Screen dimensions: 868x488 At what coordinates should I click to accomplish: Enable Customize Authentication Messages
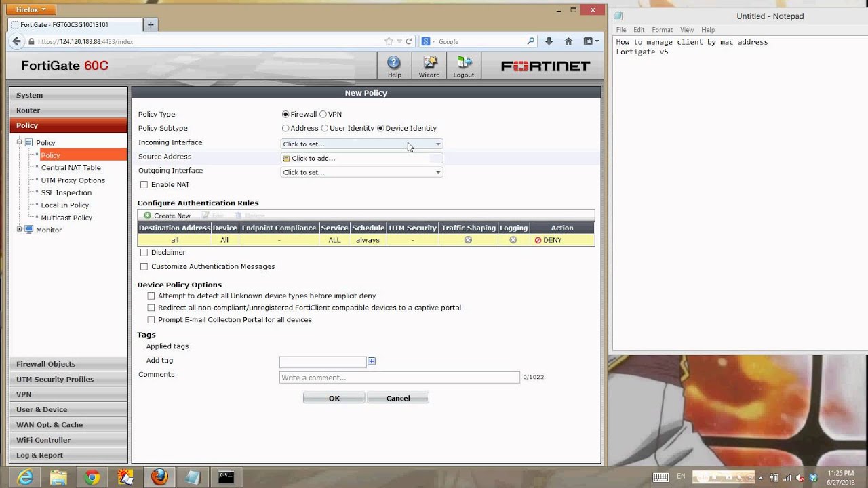(144, 266)
